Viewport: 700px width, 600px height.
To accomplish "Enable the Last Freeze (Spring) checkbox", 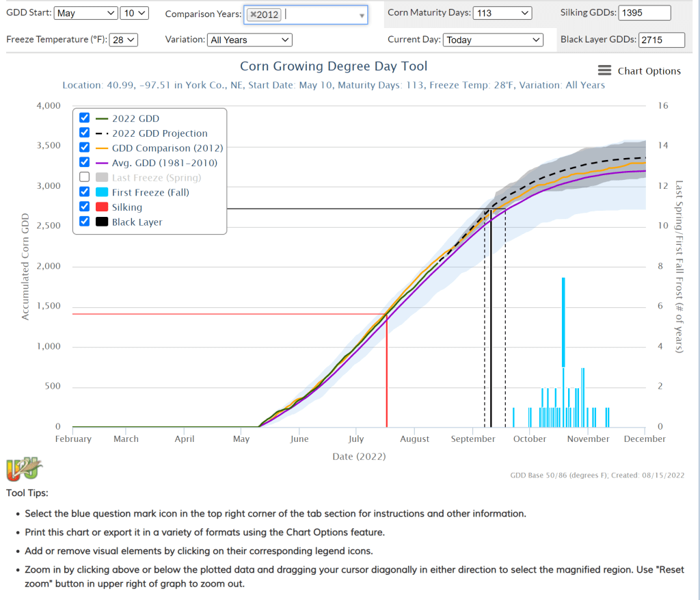I will tap(84, 177).
